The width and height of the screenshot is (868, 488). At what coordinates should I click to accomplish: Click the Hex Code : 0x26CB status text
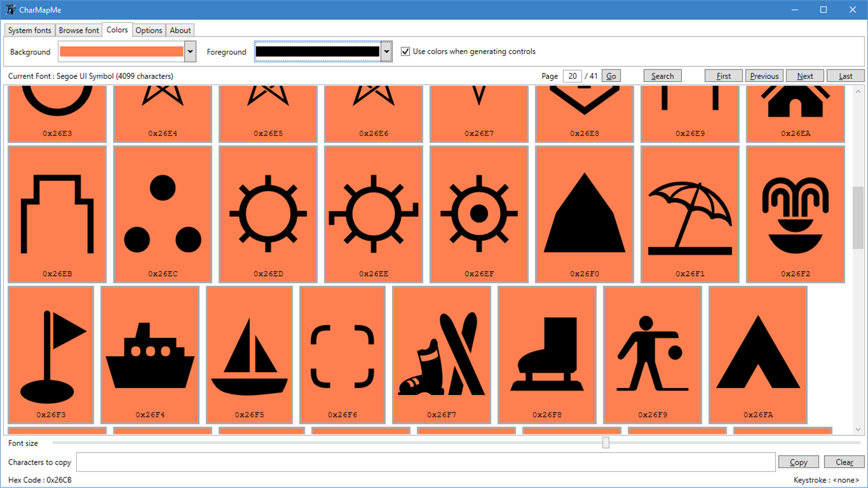point(40,480)
